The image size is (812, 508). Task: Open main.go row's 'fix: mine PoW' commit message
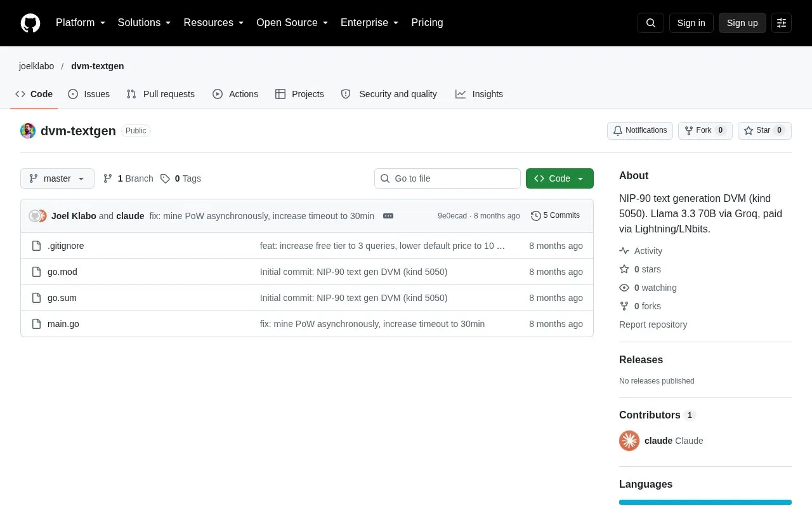click(372, 324)
